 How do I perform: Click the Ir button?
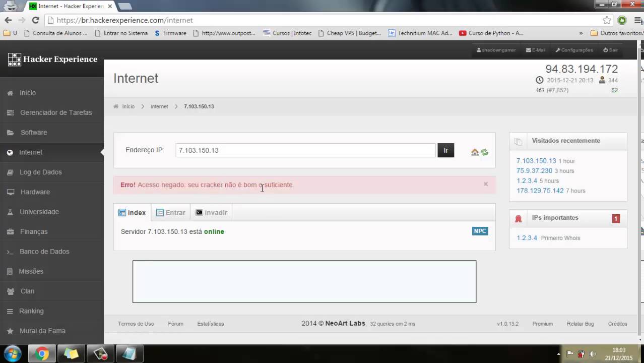[x=446, y=150]
